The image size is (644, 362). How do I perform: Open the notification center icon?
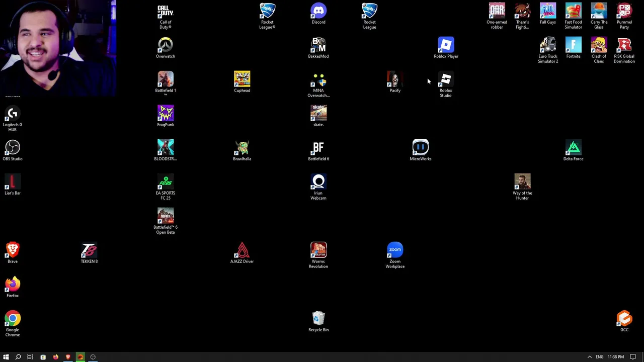point(633,357)
